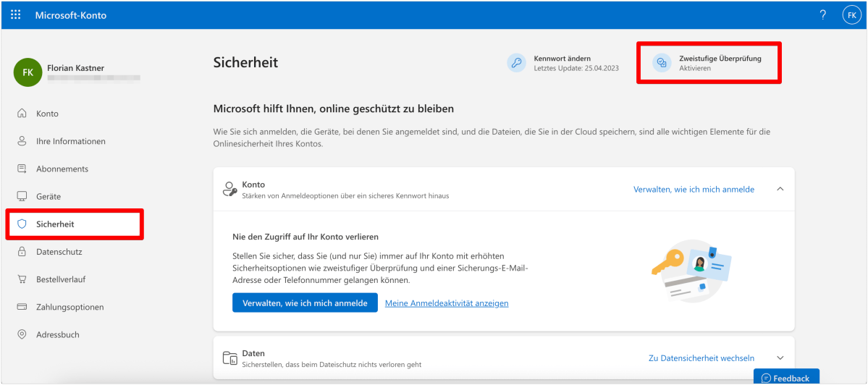
Task: Click Verwalten, wie ich mich anmelde link in Konto header
Action: (694, 189)
